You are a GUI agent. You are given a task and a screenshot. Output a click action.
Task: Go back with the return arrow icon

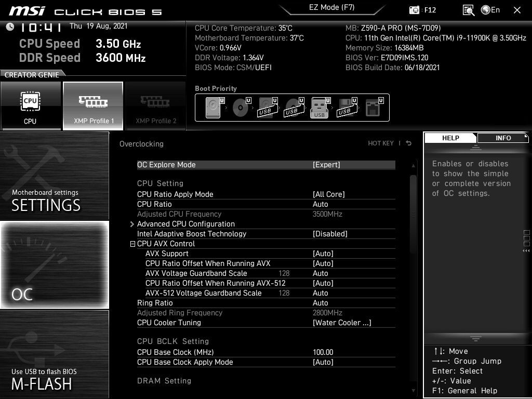coord(409,143)
